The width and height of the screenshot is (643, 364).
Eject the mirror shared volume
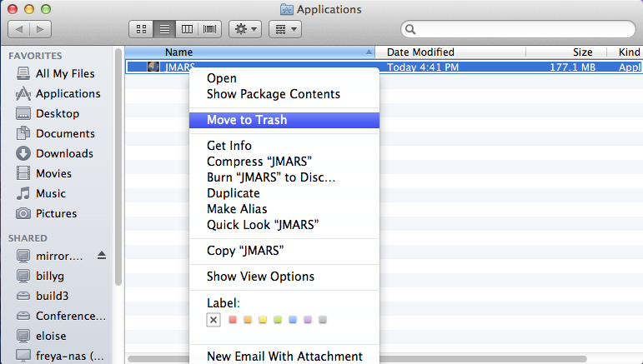[102, 256]
